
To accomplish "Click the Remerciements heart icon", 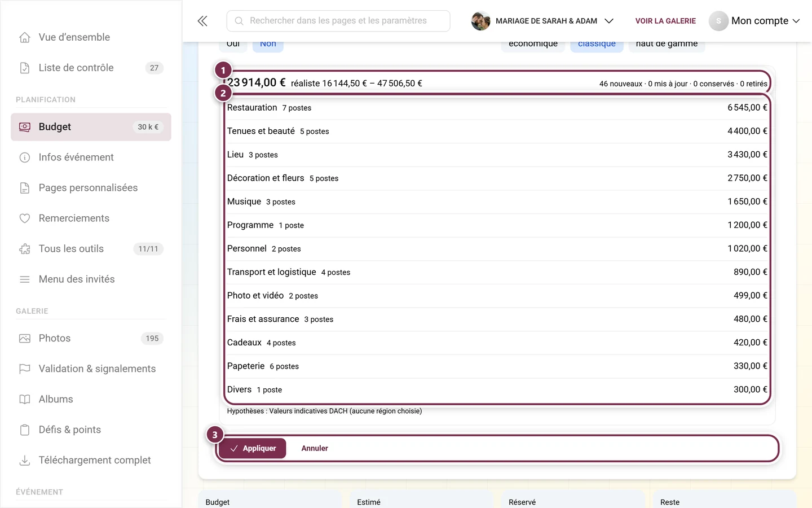I will (25, 218).
